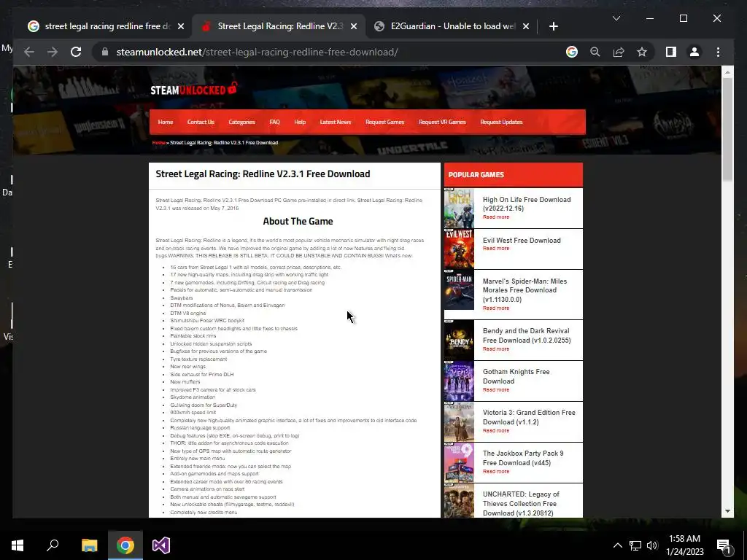Click the Spider-Man cover thumbnail
The width and height of the screenshot is (747, 560).
(459, 290)
